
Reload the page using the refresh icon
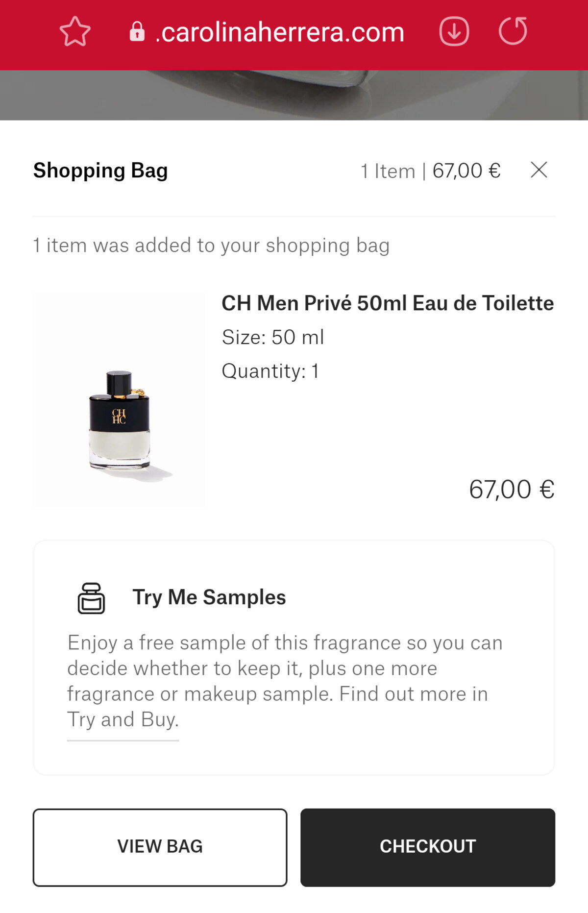513,32
